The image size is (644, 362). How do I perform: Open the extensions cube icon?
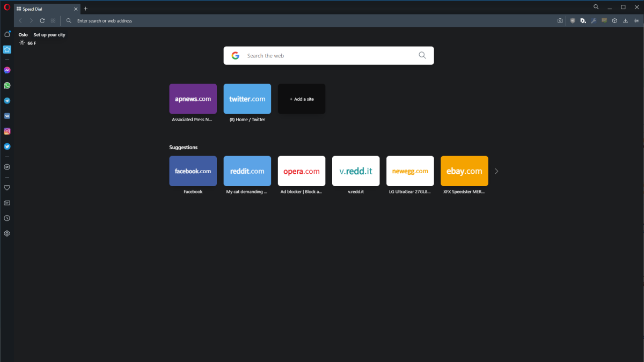coord(614,20)
